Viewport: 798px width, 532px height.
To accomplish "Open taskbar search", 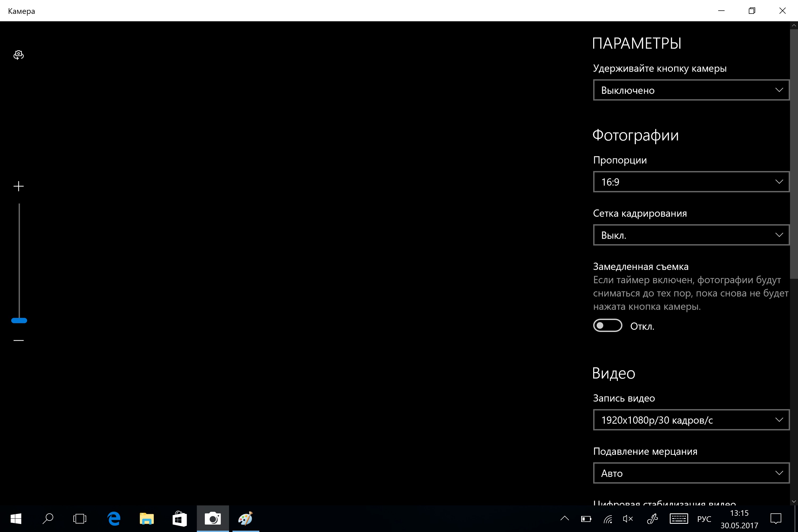I will [48, 518].
